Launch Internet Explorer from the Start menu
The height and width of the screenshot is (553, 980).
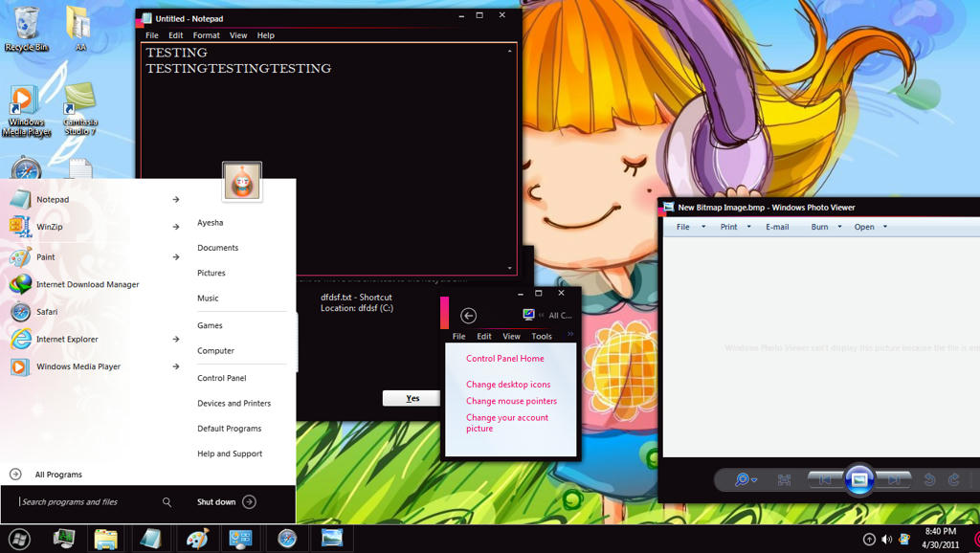[x=67, y=340]
